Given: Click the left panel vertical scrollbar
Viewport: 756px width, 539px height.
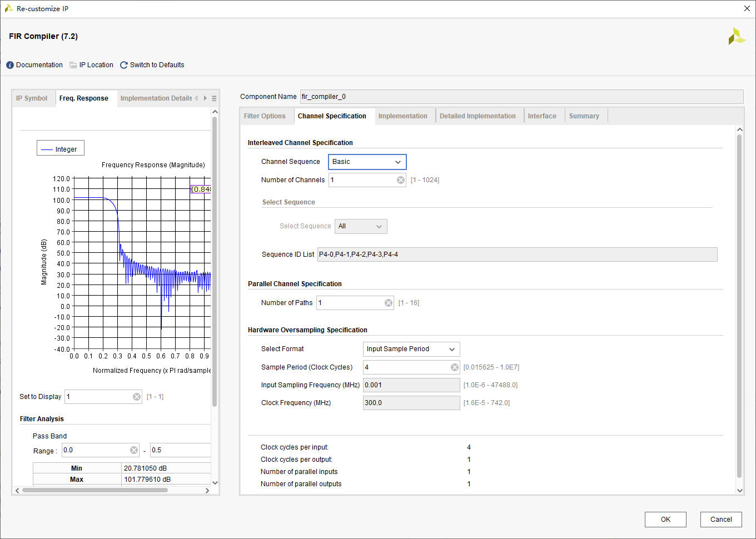Looking at the screenshot, I should pyautogui.click(x=215, y=261).
